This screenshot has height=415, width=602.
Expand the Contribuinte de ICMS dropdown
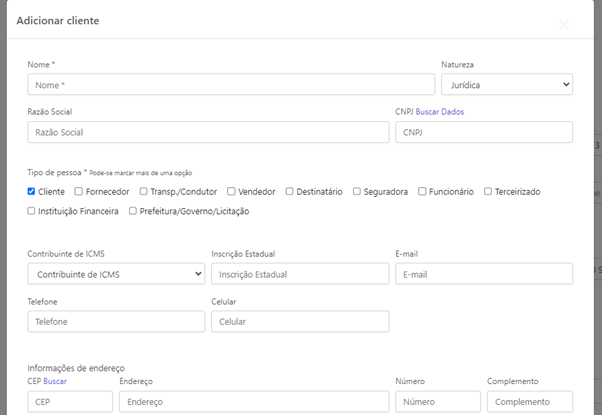(116, 274)
